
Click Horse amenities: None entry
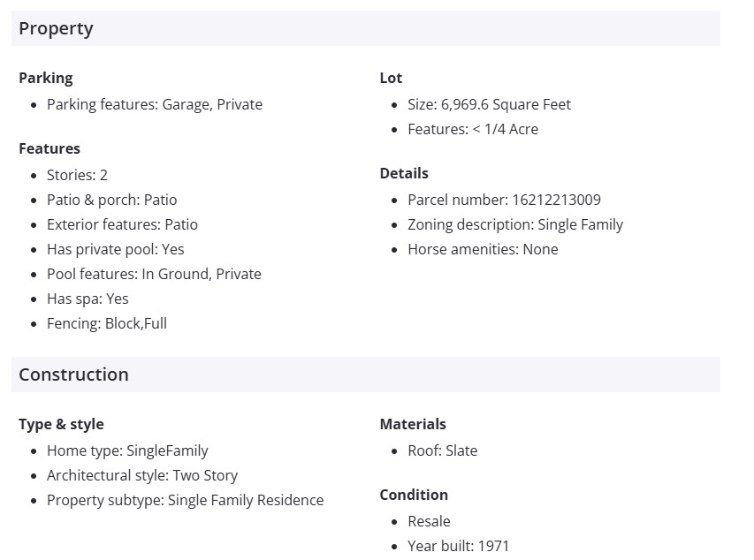pyautogui.click(x=483, y=249)
